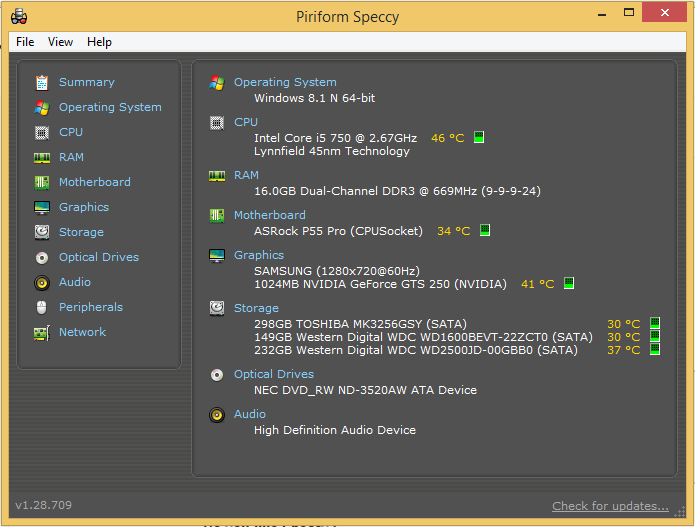Click the Motherboard icon in main panel
Viewport: 695px width, 527px height.
point(217,216)
